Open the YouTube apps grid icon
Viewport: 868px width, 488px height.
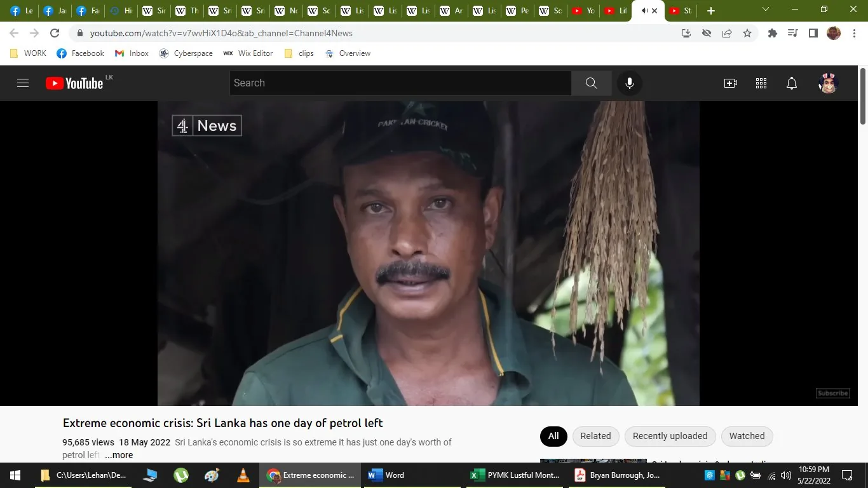pyautogui.click(x=761, y=83)
